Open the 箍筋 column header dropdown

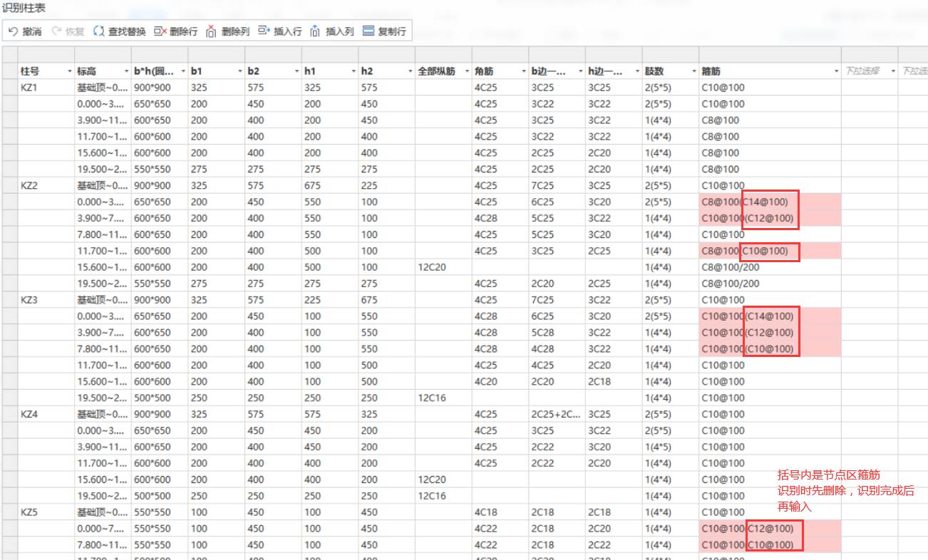[x=836, y=71]
